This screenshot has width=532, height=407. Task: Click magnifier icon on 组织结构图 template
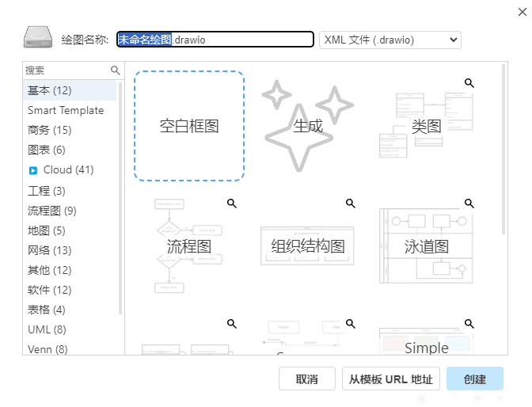pos(351,203)
